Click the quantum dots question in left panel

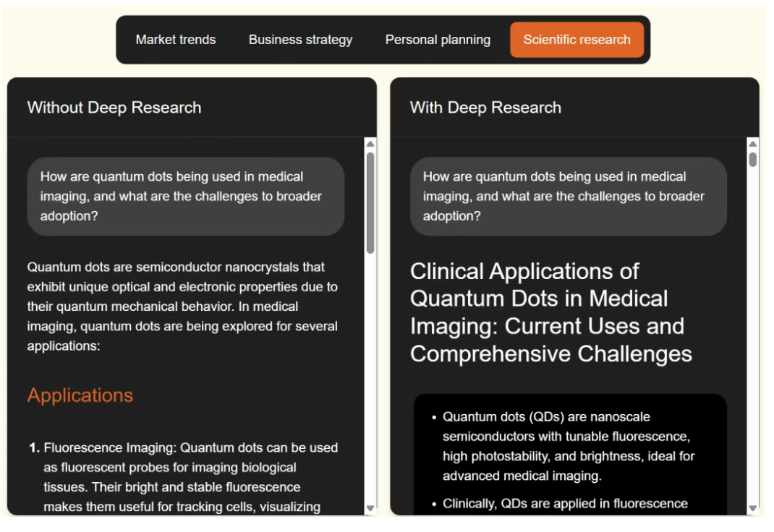pyautogui.click(x=186, y=196)
